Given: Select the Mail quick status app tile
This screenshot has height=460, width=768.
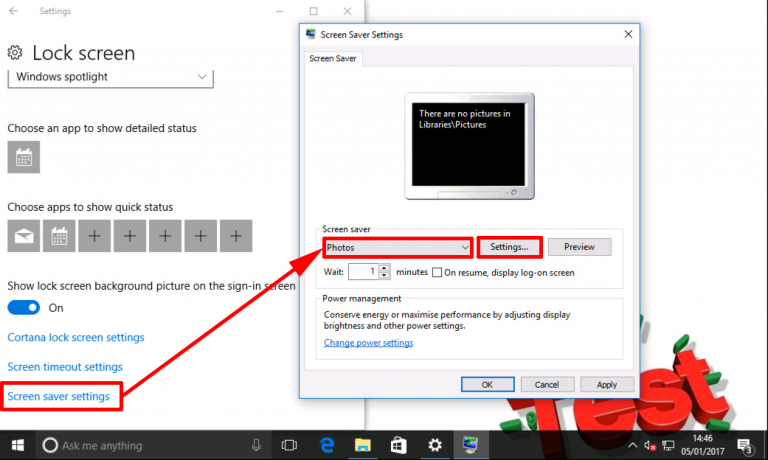Looking at the screenshot, I should [x=24, y=236].
